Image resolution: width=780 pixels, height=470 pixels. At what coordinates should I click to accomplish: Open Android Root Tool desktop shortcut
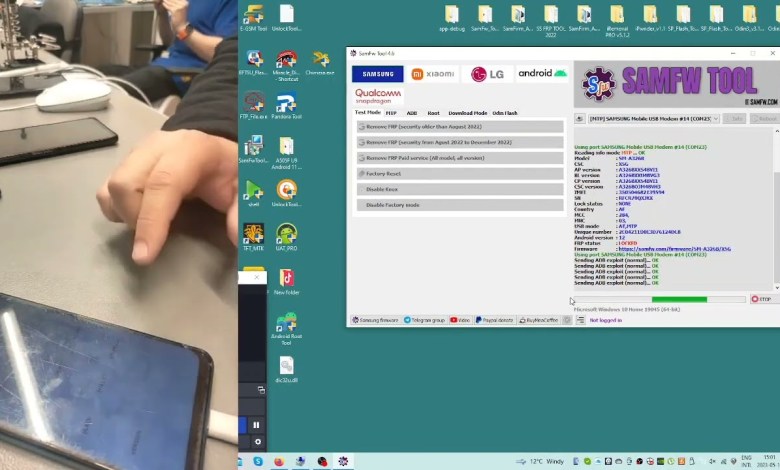pyautogui.click(x=286, y=327)
